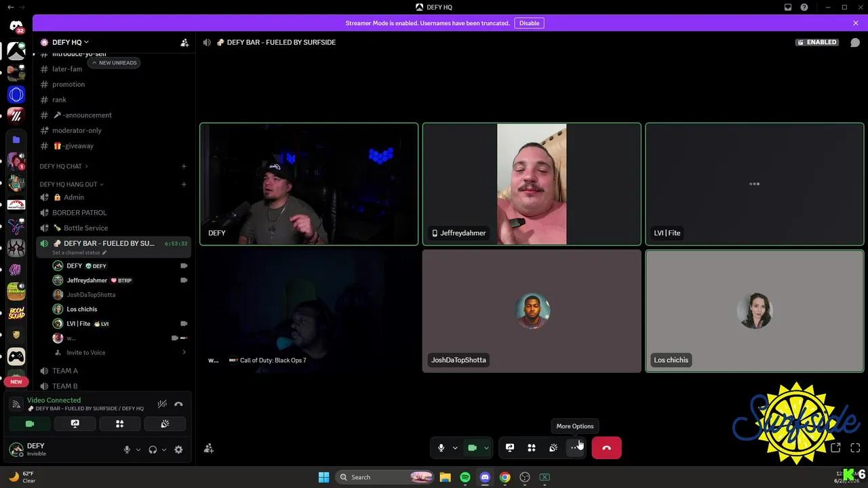Click Invite to Voice row
Image resolution: width=868 pixels, height=488 pixels.
120,352
